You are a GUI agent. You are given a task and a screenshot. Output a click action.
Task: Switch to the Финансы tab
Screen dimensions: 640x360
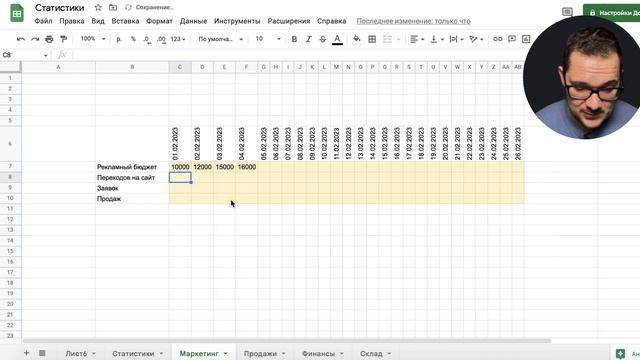pyautogui.click(x=318, y=353)
